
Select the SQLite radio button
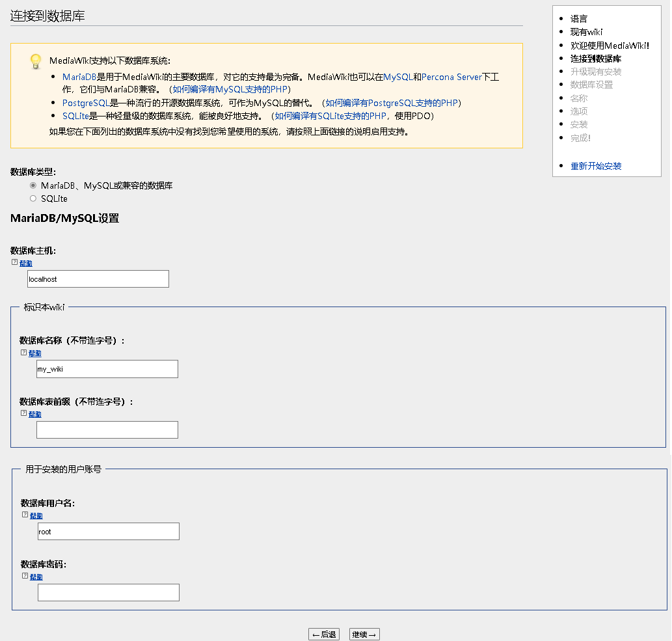33,198
